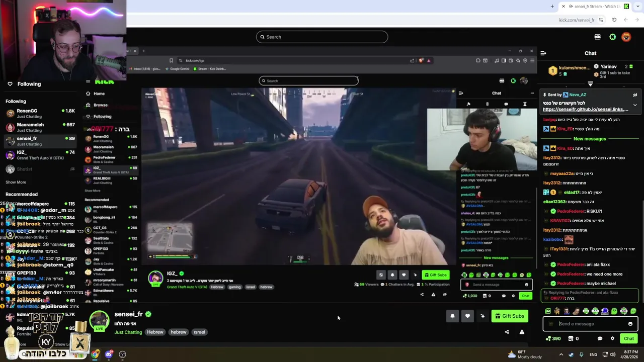Report inner IGZ_ stream warning icon
The width and height of the screenshot is (644, 362).
433,295
